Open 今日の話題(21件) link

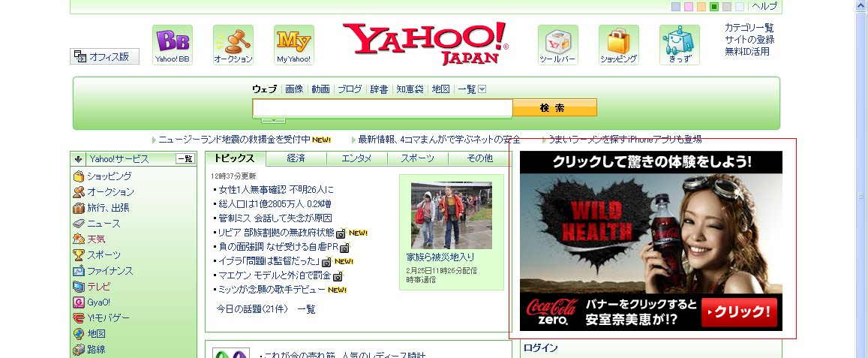pos(252,309)
